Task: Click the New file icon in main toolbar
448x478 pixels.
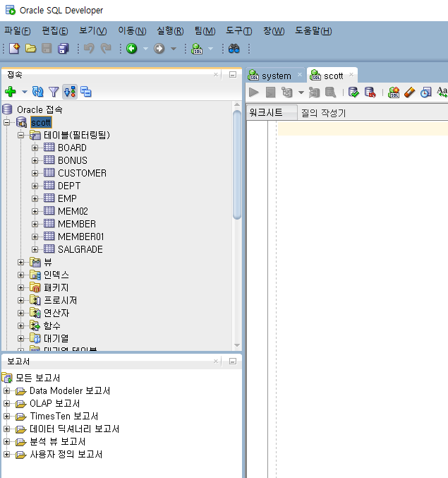Action: (14, 49)
